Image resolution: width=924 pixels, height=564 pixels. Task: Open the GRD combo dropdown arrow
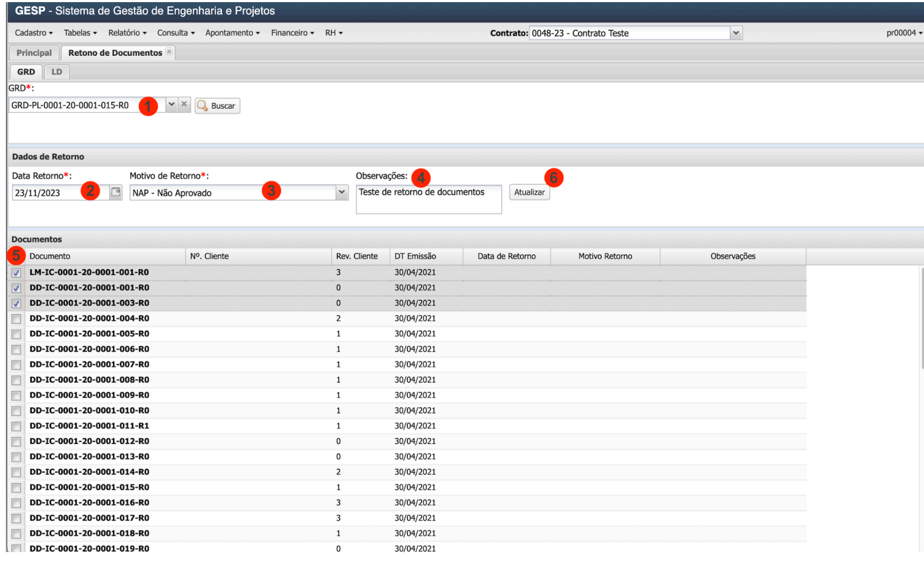[171, 104]
